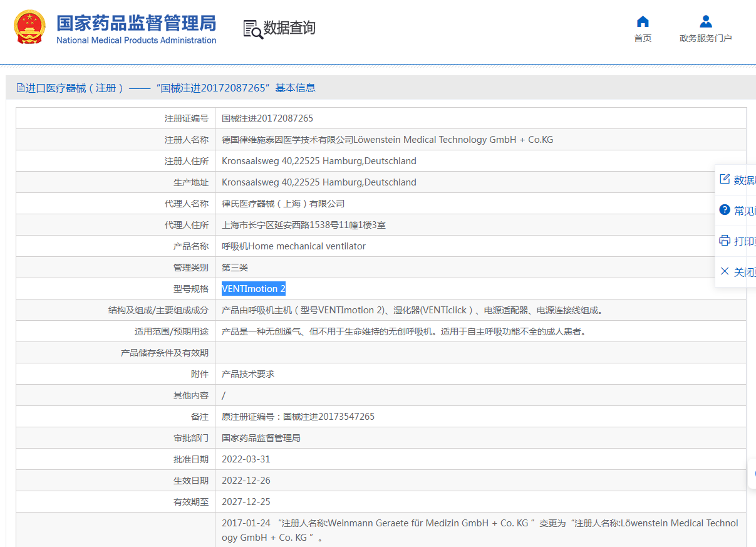Click agent name 律氏医疗器械（上海）有限公司
The height and width of the screenshot is (547, 756).
point(283,204)
